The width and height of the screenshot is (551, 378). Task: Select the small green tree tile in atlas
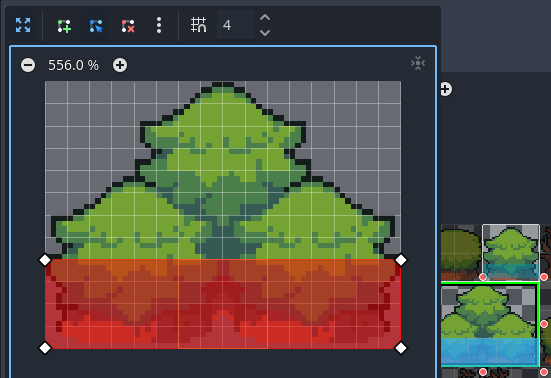[x=511, y=252]
